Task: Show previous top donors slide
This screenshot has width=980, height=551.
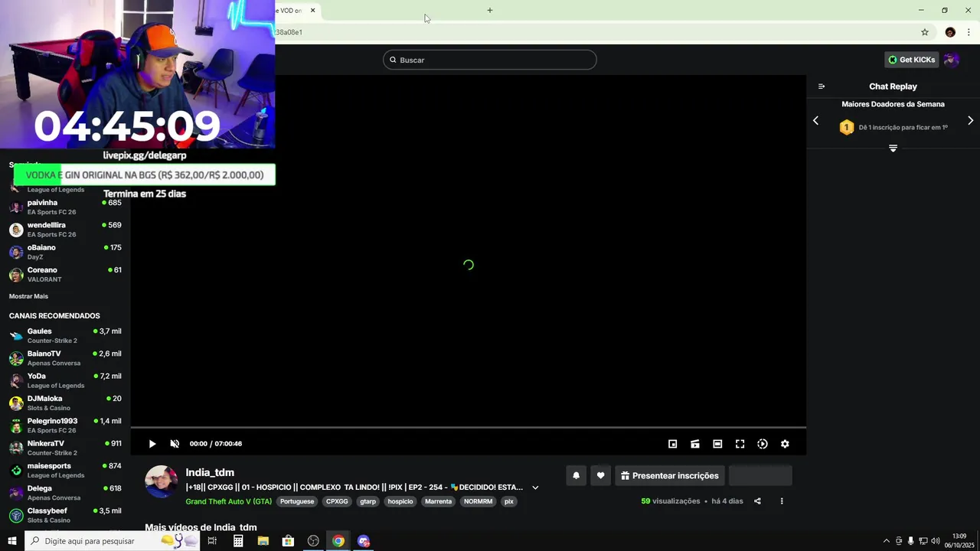Action: pyautogui.click(x=815, y=121)
